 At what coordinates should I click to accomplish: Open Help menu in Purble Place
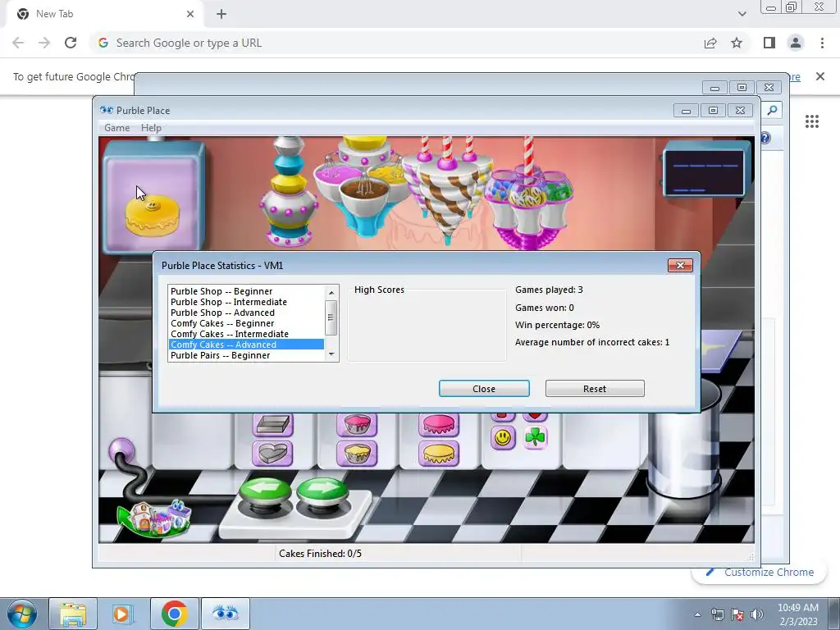(x=151, y=128)
